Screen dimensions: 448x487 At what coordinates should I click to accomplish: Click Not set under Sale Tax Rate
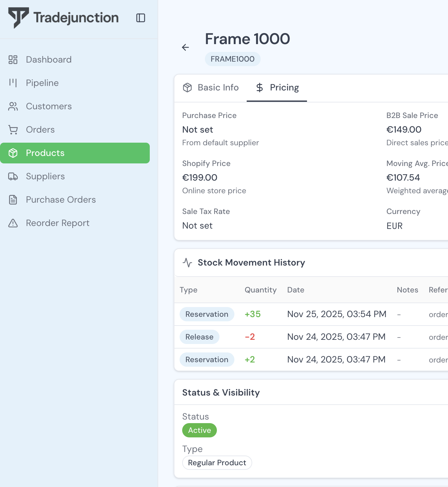(x=197, y=226)
